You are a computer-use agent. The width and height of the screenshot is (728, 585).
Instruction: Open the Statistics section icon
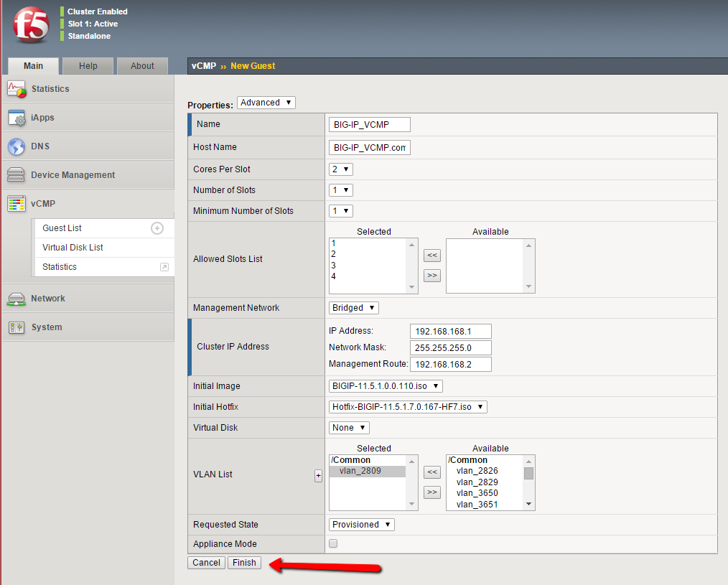coord(17,89)
